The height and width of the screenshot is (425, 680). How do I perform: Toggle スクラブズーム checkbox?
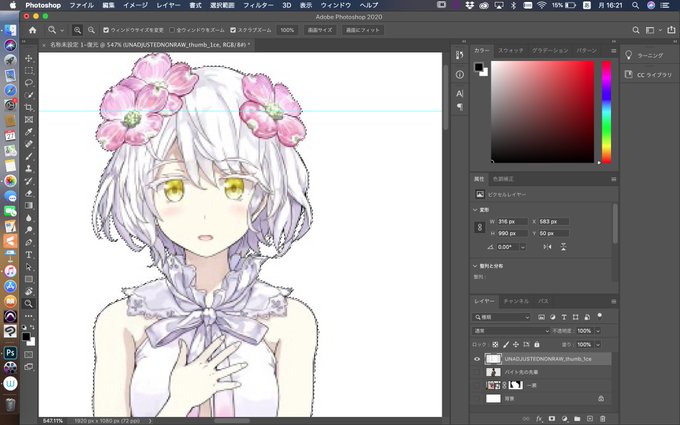click(233, 30)
